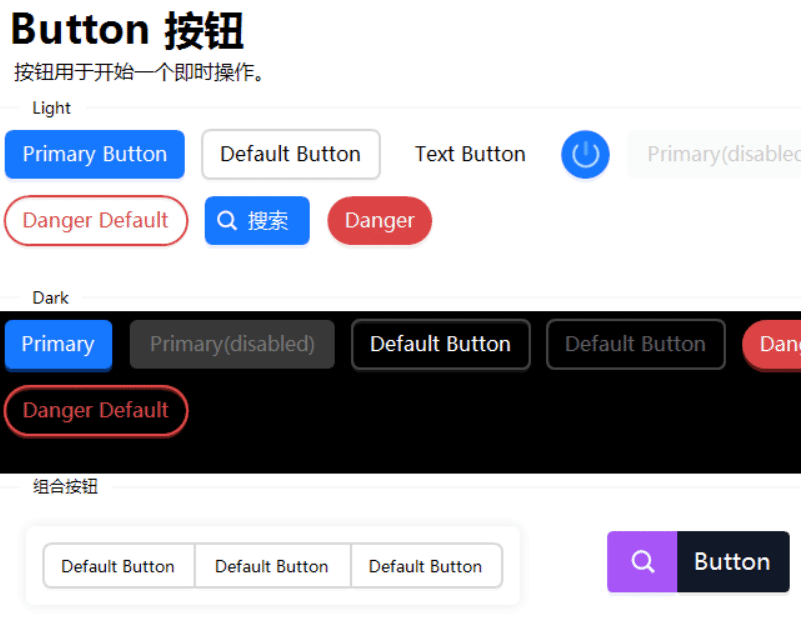This screenshot has width=801, height=635.
Task: Click the blue circular power icon button
Action: [x=585, y=154]
